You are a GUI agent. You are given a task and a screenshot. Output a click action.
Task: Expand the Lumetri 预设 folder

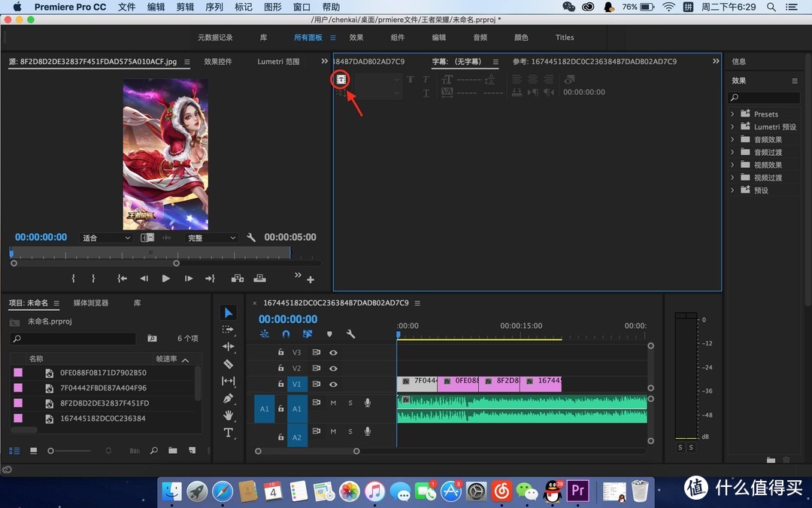[732, 127]
